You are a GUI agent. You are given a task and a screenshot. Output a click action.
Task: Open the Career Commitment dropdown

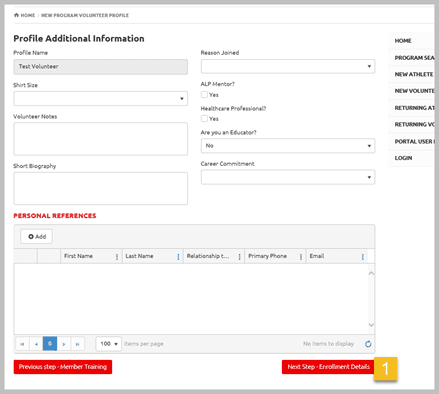(288, 177)
